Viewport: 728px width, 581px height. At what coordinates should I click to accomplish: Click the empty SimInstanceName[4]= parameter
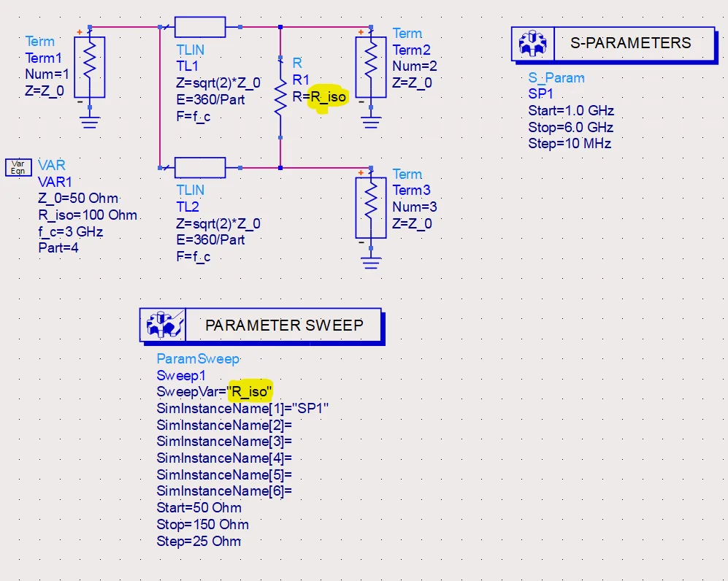[224, 458]
